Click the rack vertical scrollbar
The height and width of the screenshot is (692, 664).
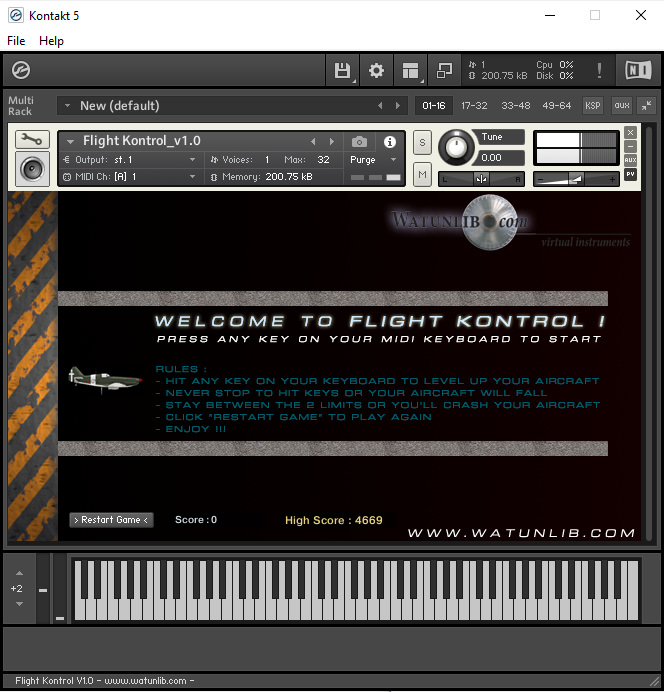point(649,333)
